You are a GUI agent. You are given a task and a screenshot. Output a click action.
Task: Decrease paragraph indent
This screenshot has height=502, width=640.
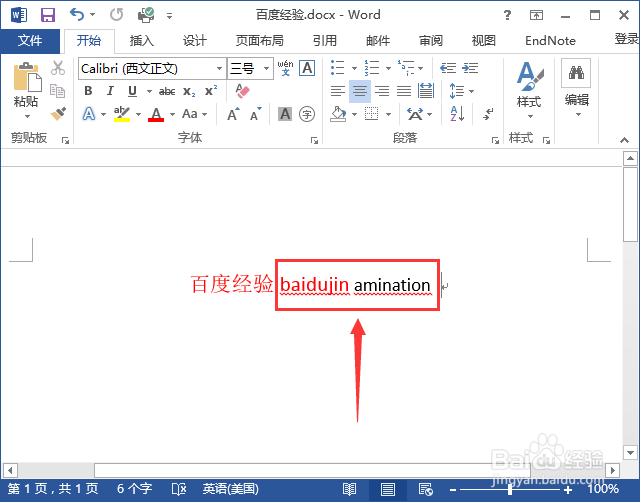pos(448,68)
